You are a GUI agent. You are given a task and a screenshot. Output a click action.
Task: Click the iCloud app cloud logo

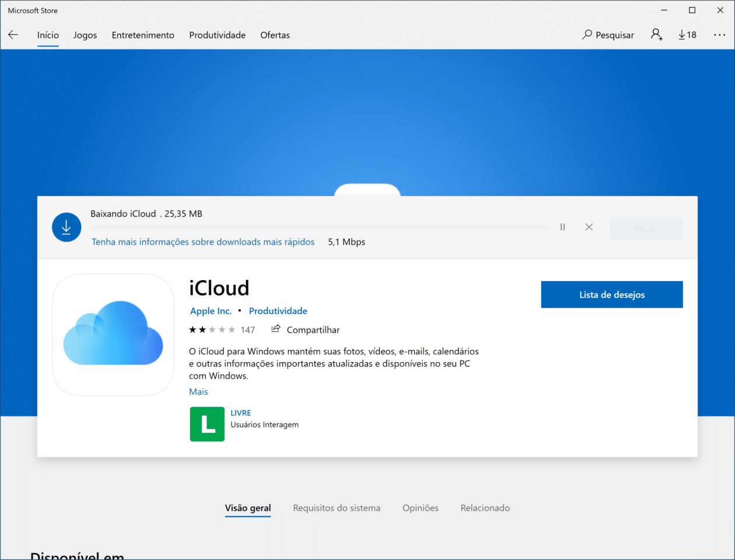pos(113,334)
